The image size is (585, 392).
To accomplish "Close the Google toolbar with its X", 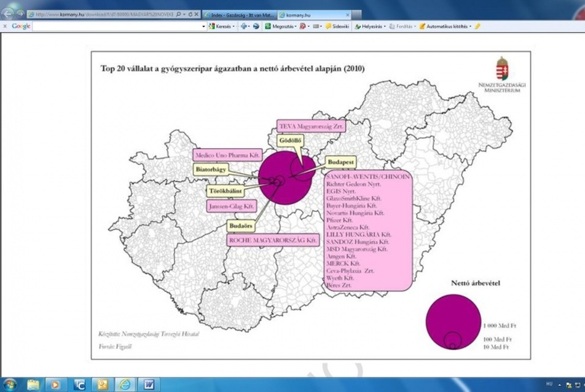I will pos(4,26).
